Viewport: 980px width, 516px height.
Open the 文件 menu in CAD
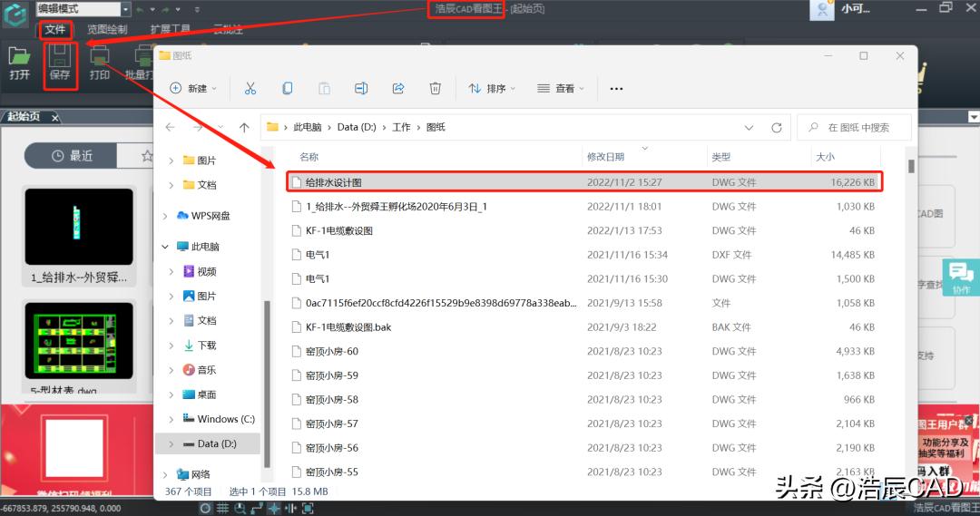pos(55,29)
